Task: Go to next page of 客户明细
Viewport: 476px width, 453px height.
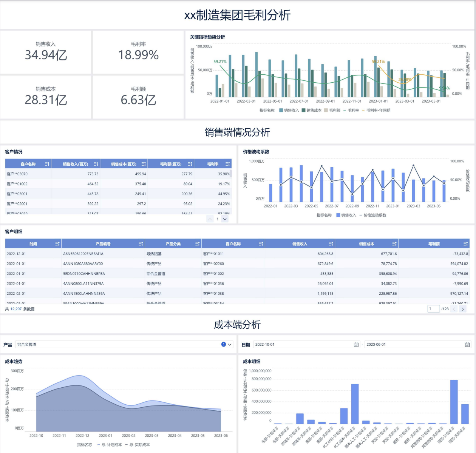Action: [x=463, y=309]
